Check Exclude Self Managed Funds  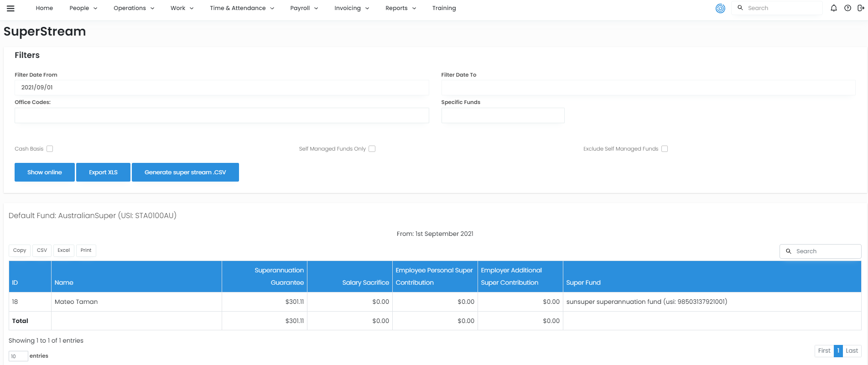click(665, 149)
